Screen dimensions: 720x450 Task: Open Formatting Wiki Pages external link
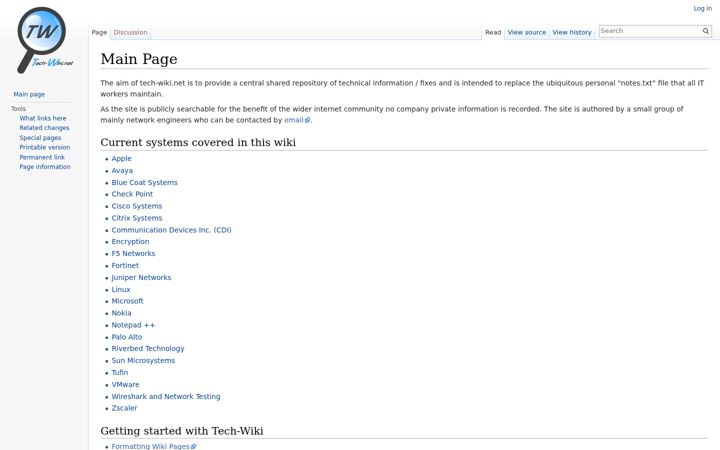pos(153,446)
